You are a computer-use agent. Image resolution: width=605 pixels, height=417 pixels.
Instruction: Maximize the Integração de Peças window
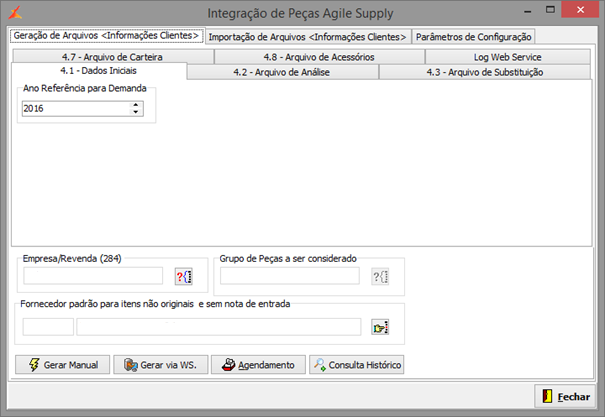tap(550, 10)
